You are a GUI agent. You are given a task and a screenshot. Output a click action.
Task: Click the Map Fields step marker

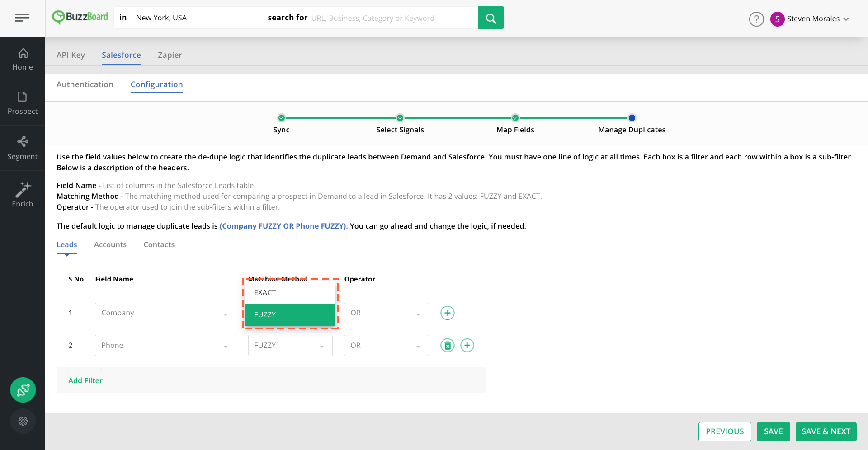click(515, 118)
